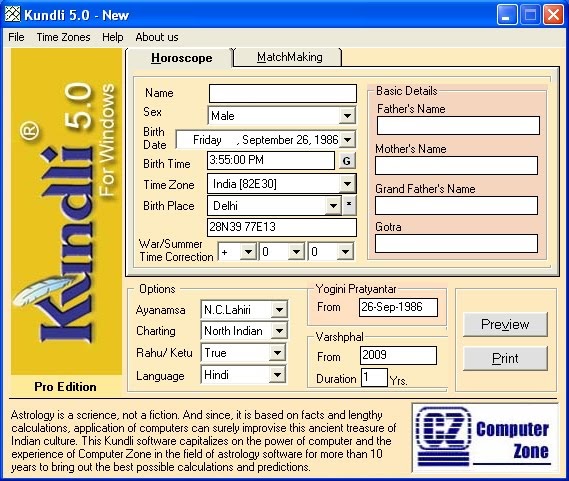This screenshot has width=569, height=481.
Task: Open the About us menu
Action: tap(157, 37)
